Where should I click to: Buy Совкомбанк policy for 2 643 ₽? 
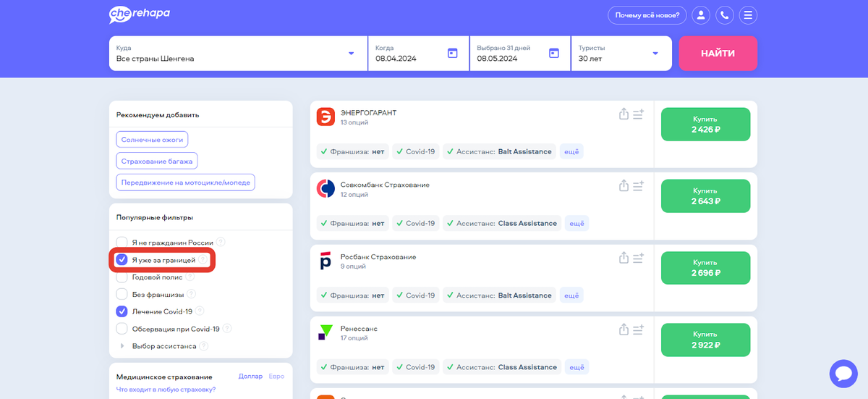click(x=706, y=196)
